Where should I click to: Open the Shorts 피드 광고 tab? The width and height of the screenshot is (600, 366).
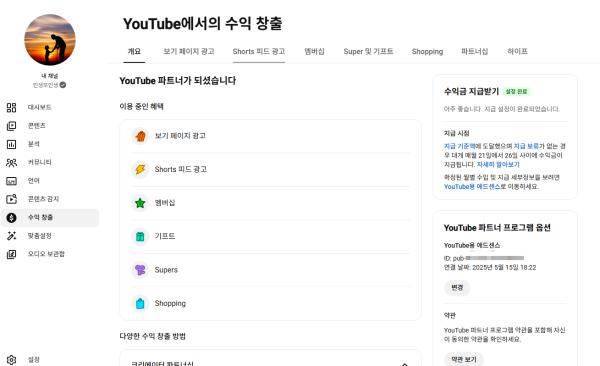point(259,51)
